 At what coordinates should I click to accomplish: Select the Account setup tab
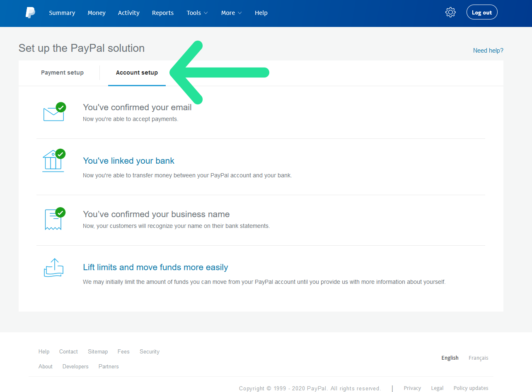click(137, 73)
